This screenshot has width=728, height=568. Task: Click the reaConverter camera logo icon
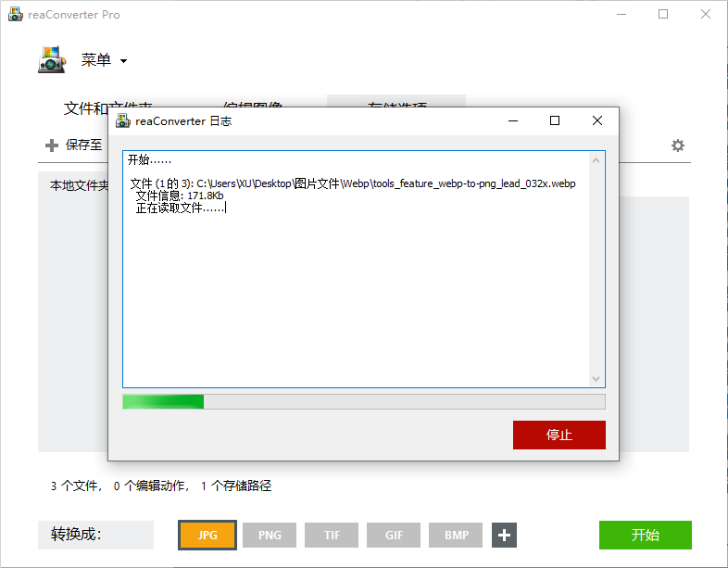52,59
